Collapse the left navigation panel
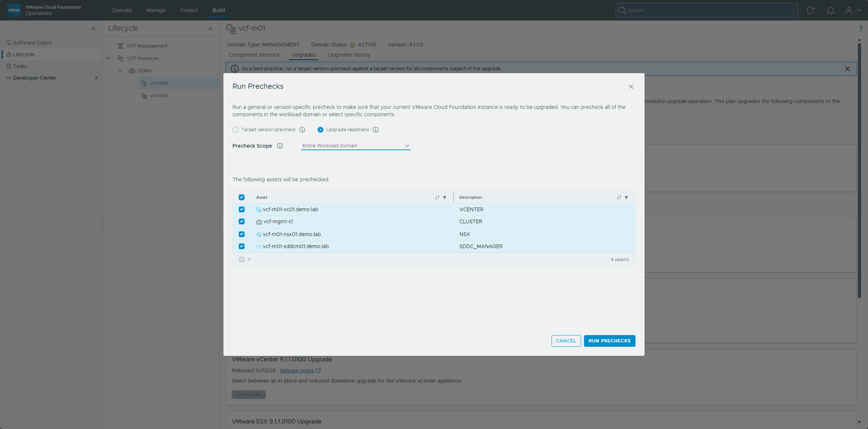The height and width of the screenshot is (429, 868). 93,28
